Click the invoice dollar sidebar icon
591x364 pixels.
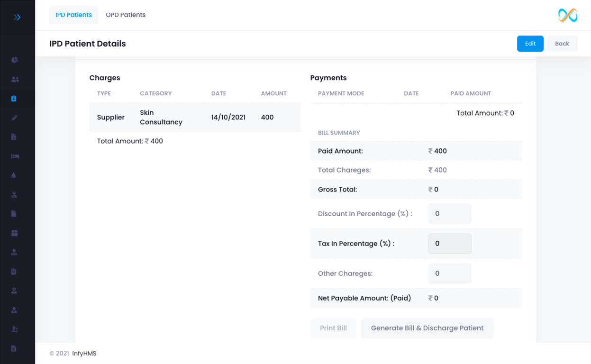(14, 137)
